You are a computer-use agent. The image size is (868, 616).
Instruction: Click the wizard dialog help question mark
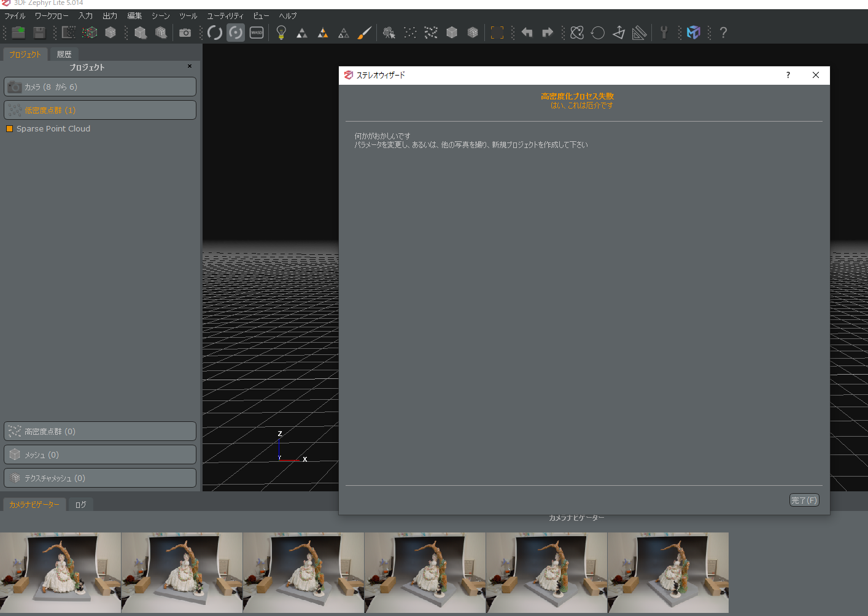click(788, 75)
